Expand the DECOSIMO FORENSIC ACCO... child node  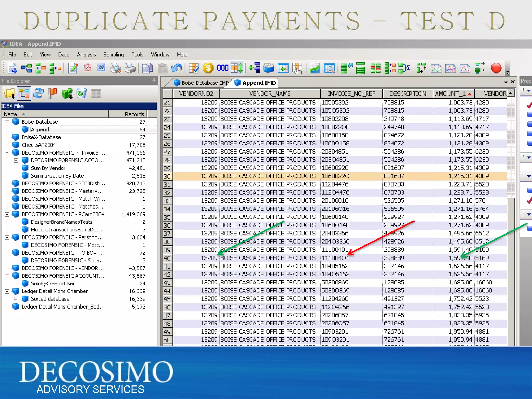click(x=16, y=161)
